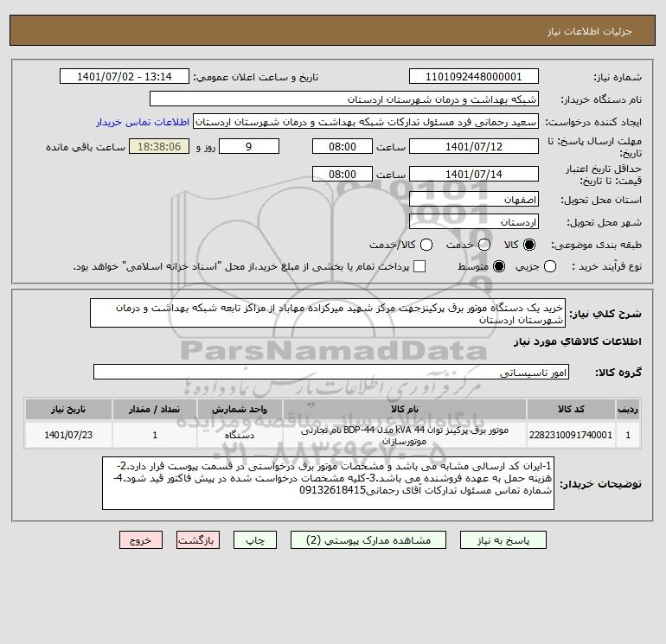Viewport: 666px width, 644px height.
Task: Click the جزئیات اطلاعات نیاز page title
Action: (x=590, y=31)
